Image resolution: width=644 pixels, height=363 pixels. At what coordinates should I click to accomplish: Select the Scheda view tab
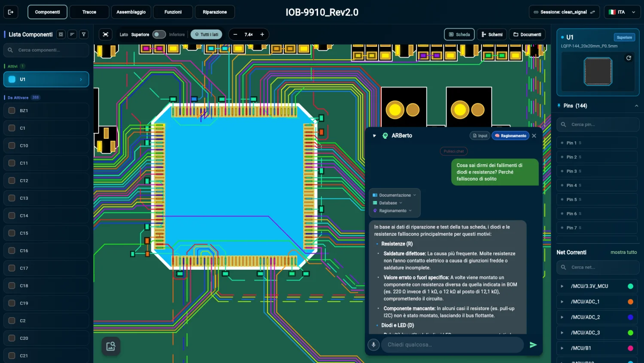(x=459, y=34)
